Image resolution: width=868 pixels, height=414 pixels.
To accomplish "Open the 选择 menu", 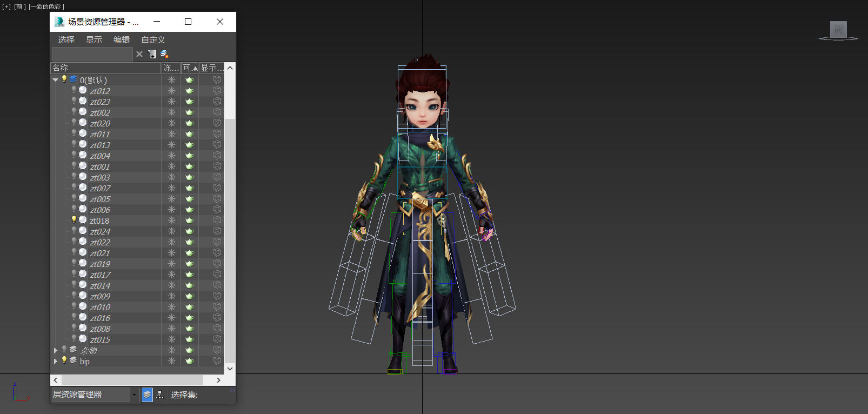I will tap(66, 40).
